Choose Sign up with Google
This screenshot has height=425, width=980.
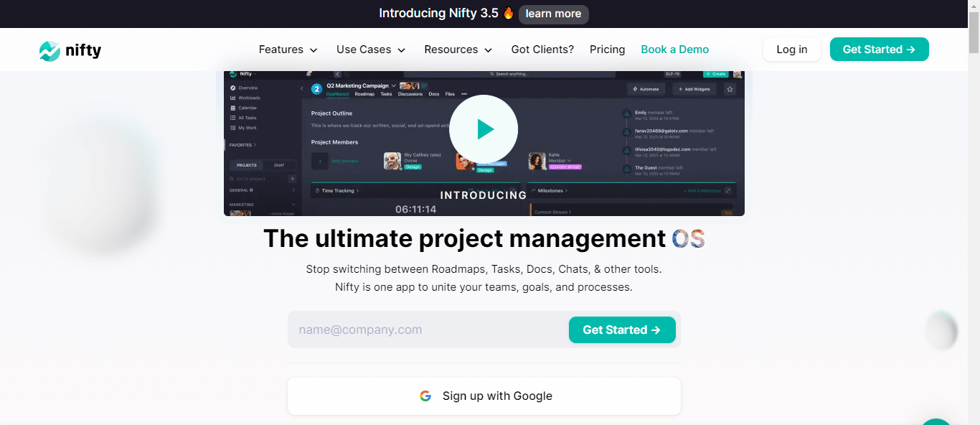tap(484, 396)
